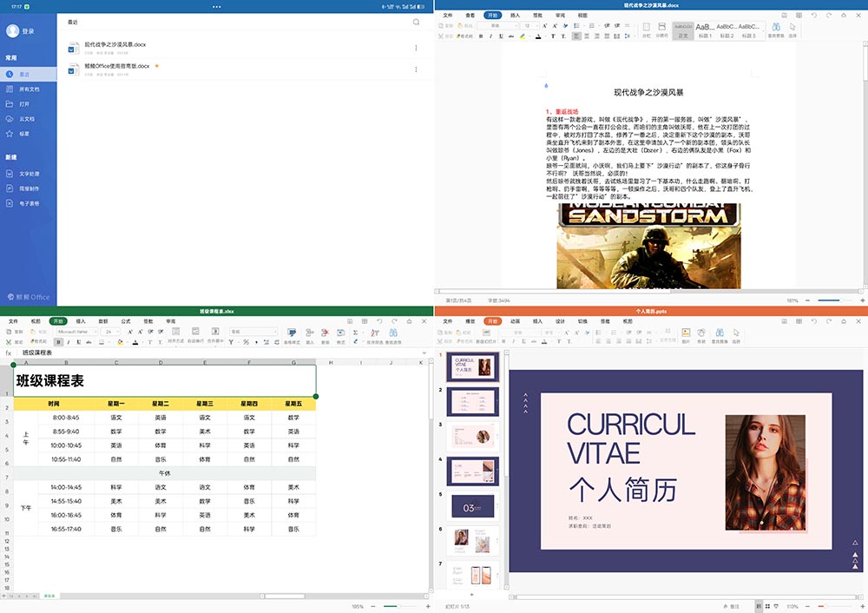This screenshot has height=613, width=868.
Task: Click font color A in Word toolbar
Action: pyautogui.click(x=538, y=36)
